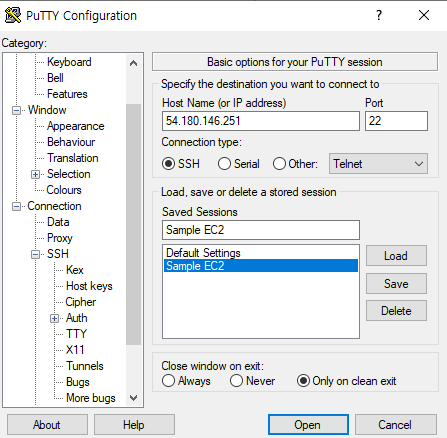447x438 pixels.
Task: Choose Always for close window on exit
Action: [168, 381]
